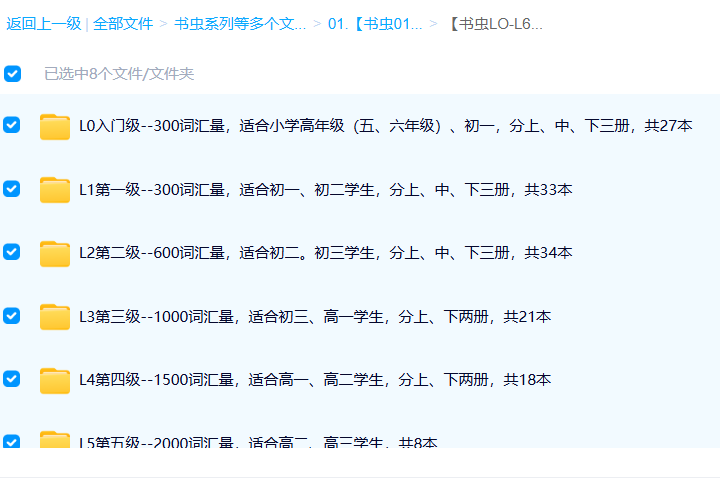Deselect the L3第三级 folder checkbox
Screen dimensions: 720x480
[x=12, y=316]
